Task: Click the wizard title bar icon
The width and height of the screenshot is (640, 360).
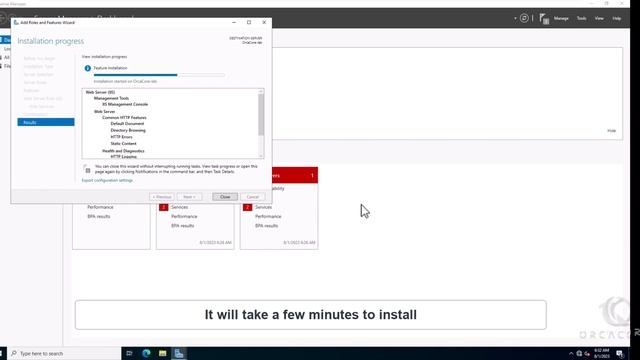Action: 16,22
